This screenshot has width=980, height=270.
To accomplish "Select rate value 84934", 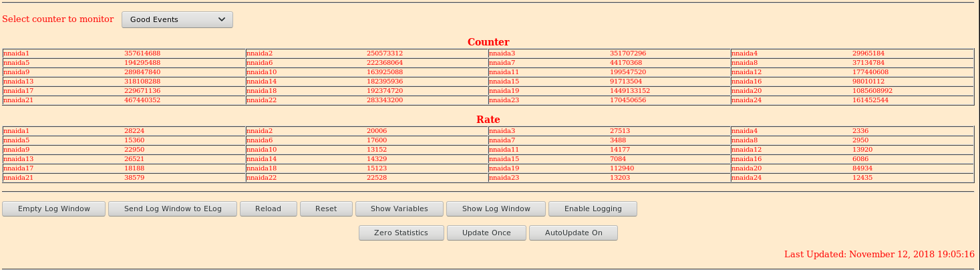I will [x=862, y=168].
